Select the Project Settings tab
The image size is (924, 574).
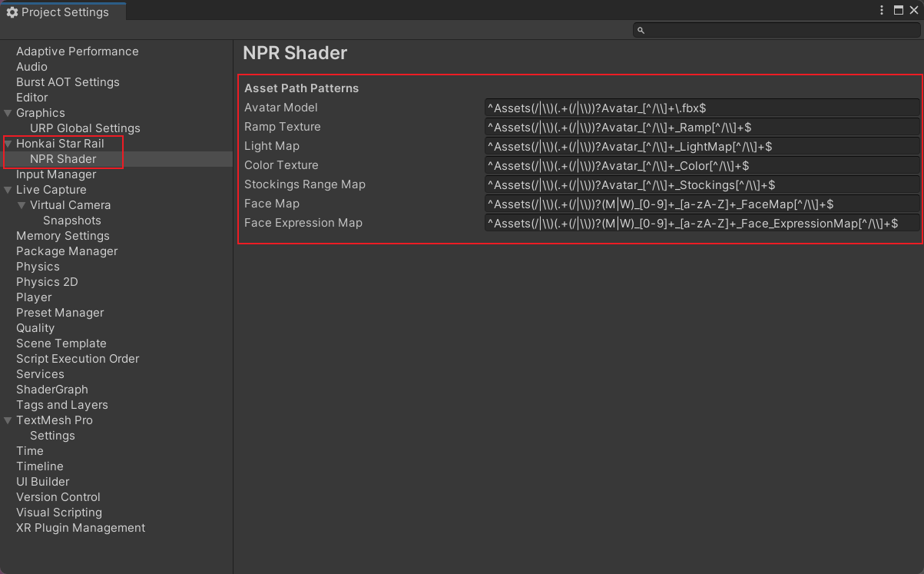[x=63, y=12]
